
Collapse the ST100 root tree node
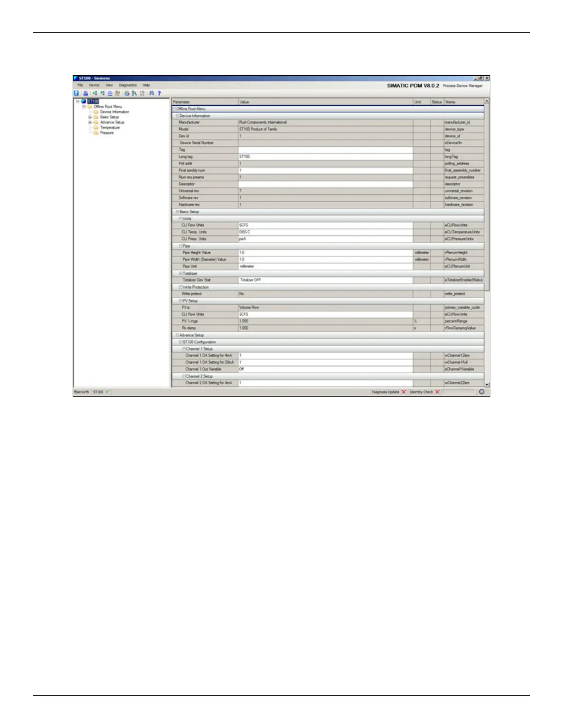(78, 101)
